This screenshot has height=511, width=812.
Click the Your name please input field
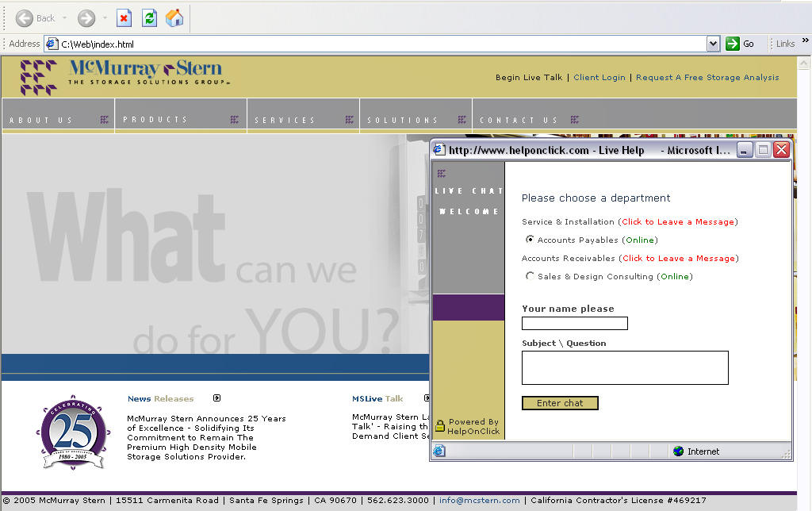(x=575, y=324)
